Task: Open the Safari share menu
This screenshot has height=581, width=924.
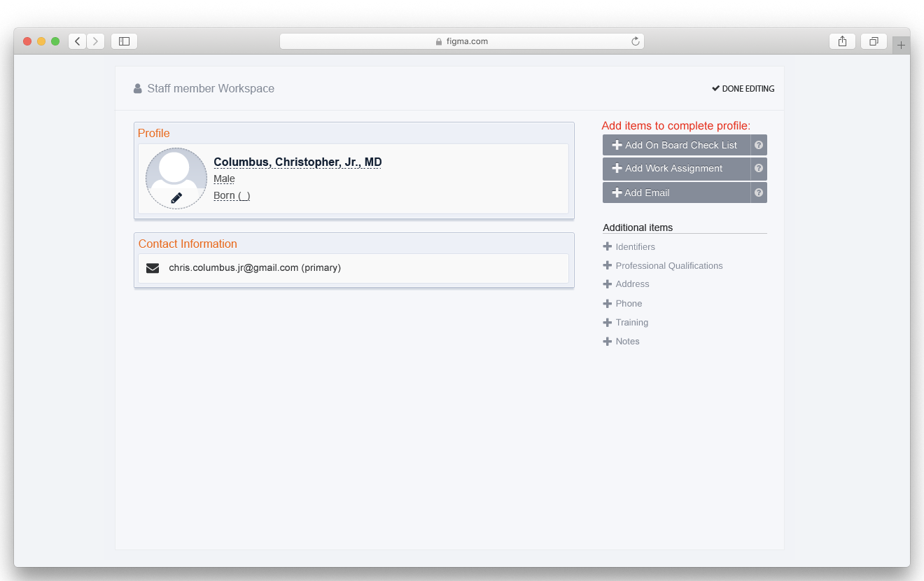Action: 842,41
